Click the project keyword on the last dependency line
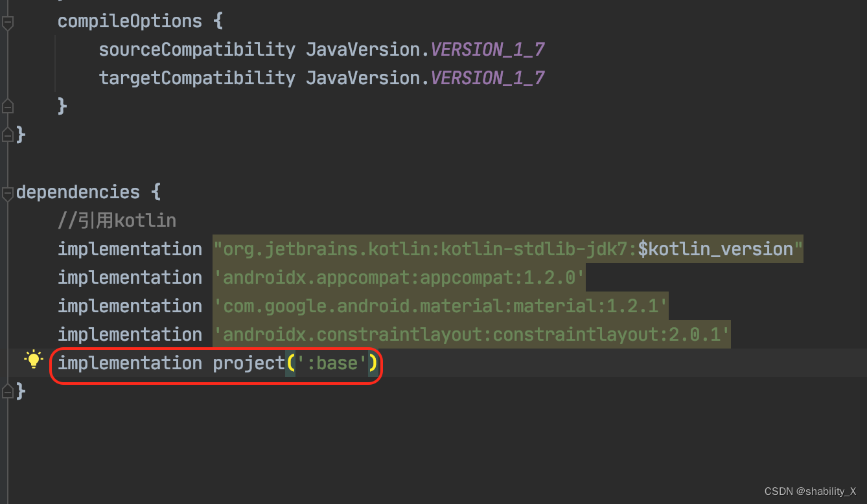Viewport: 867px width, 504px height. [249, 363]
